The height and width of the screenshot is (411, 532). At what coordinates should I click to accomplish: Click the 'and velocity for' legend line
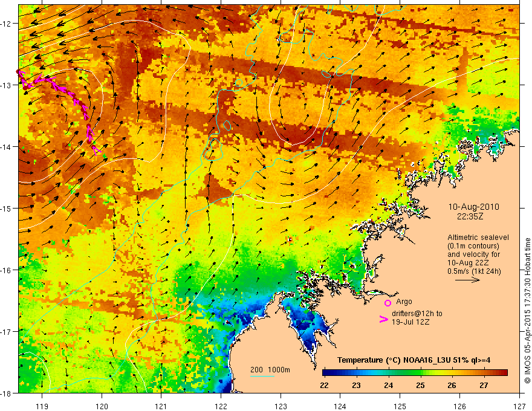pos(473,254)
